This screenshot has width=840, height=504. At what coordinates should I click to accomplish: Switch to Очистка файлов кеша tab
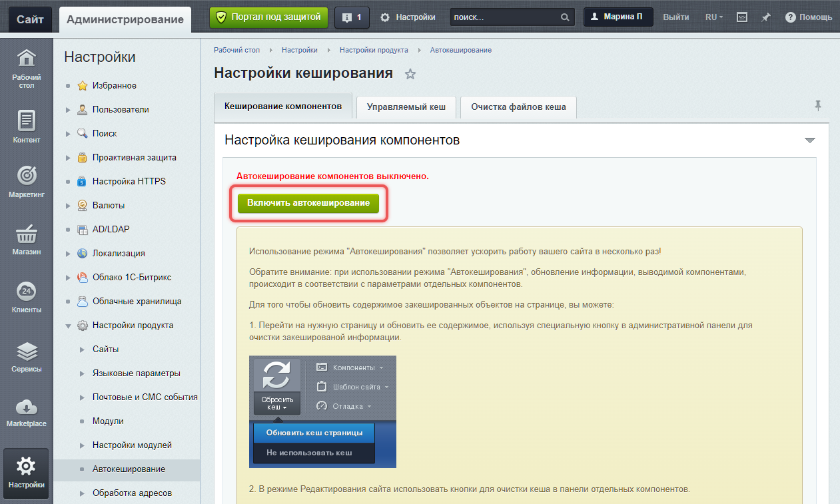click(518, 107)
